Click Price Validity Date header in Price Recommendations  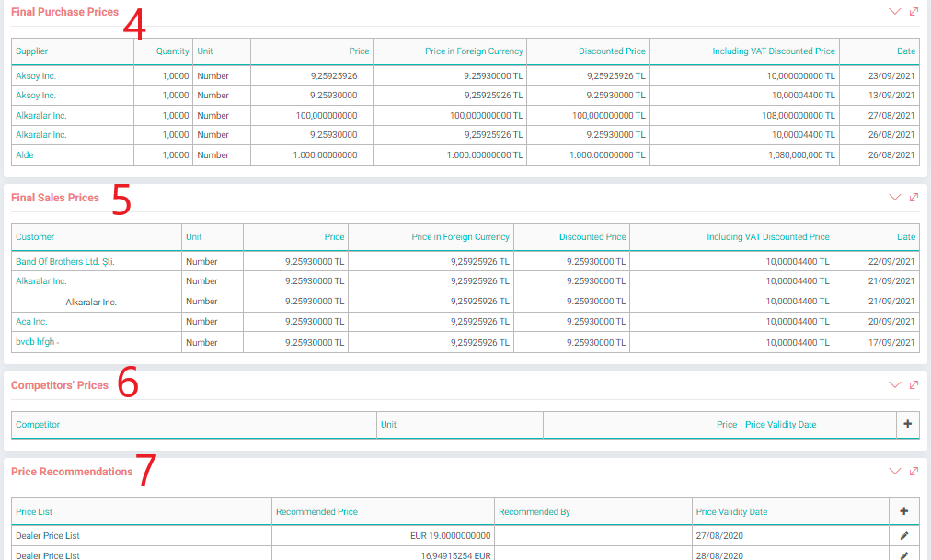point(731,511)
